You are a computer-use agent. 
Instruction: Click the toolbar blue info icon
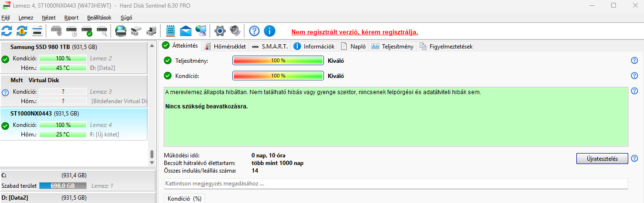(270, 31)
